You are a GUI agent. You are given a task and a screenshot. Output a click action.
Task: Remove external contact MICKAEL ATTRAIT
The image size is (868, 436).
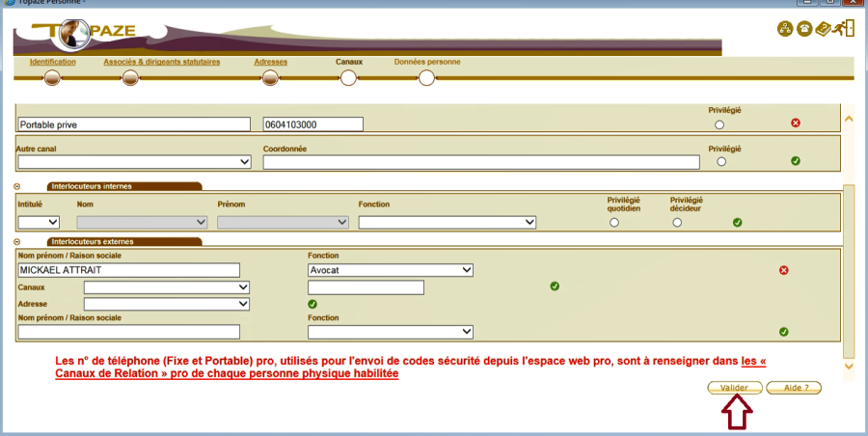[x=783, y=270]
